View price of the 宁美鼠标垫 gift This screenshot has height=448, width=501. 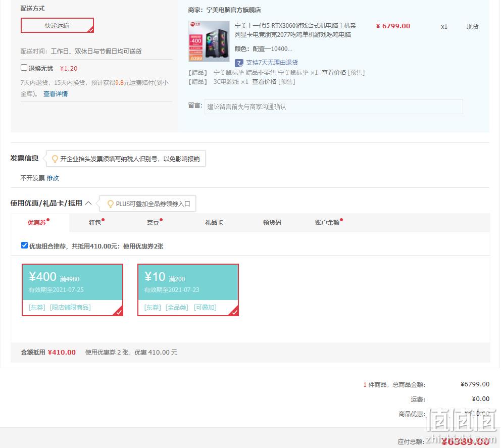[333, 73]
